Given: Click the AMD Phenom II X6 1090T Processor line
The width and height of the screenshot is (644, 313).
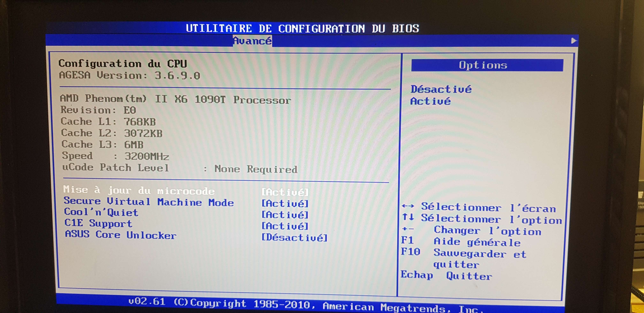Looking at the screenshot, I should click(x=176, y=99).
